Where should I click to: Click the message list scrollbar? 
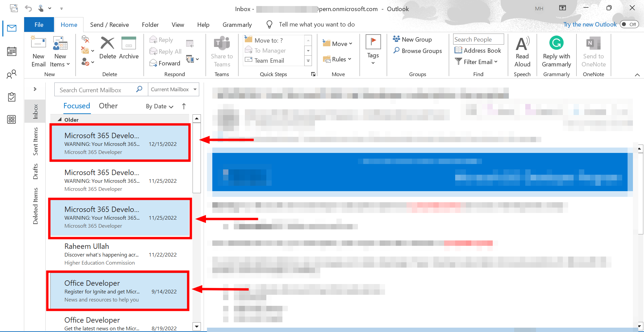tap(197, 158)
